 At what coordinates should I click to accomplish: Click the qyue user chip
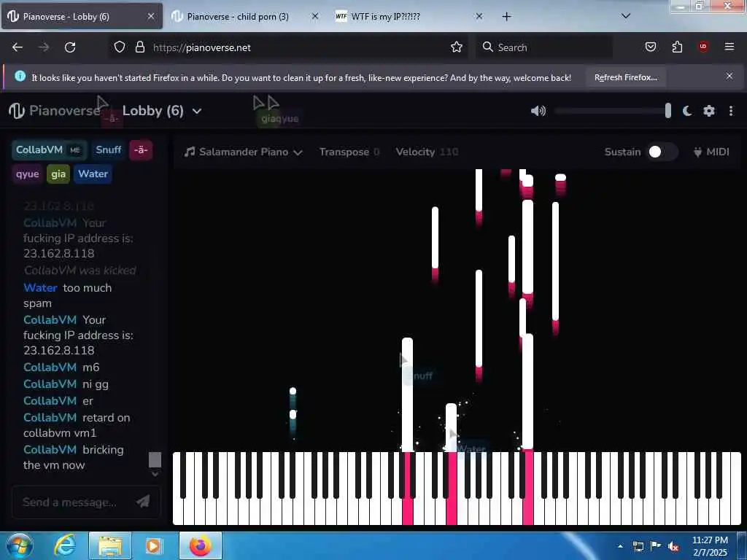[27, 174]
